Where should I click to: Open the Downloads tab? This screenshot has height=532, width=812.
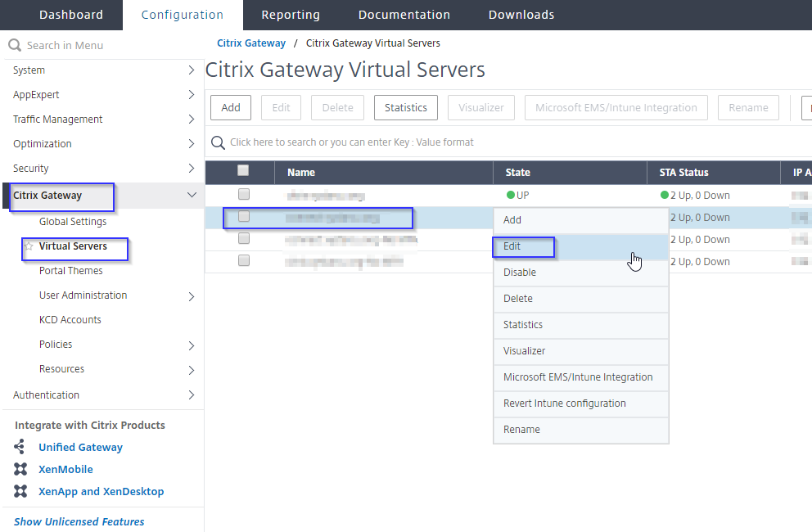click(521, 15)
